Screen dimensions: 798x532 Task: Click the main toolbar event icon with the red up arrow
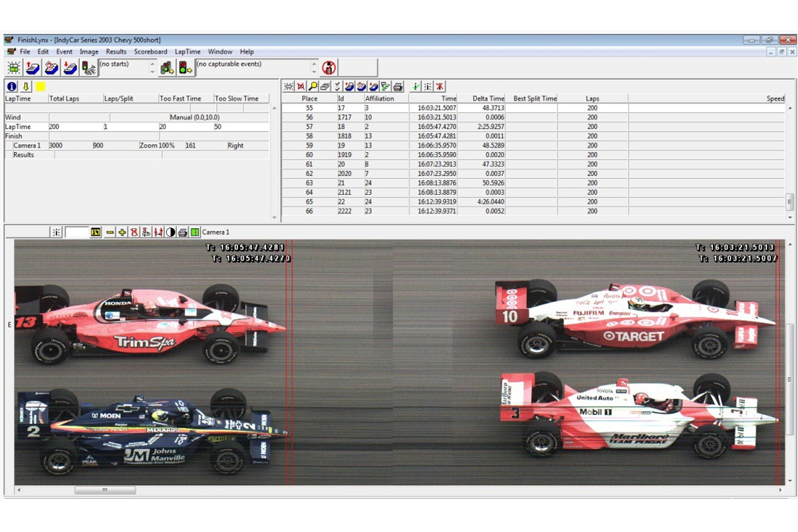click(33, 67)
